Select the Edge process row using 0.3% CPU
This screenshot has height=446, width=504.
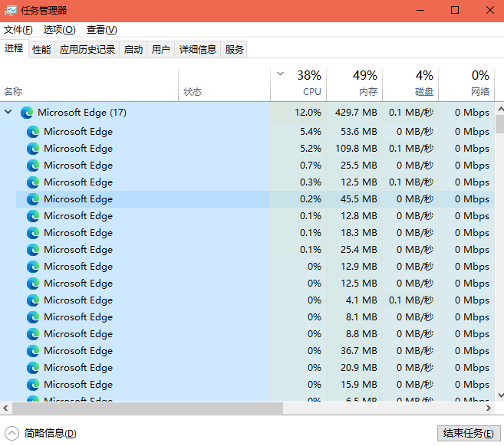(x=247, y=182)
